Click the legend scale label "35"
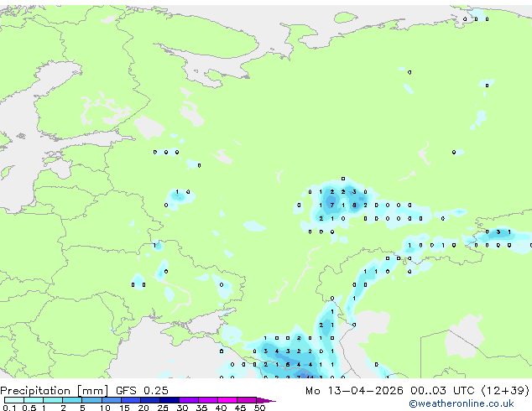Image resolution: width=532 pixels, height=411 pixels. click(201, 408)
